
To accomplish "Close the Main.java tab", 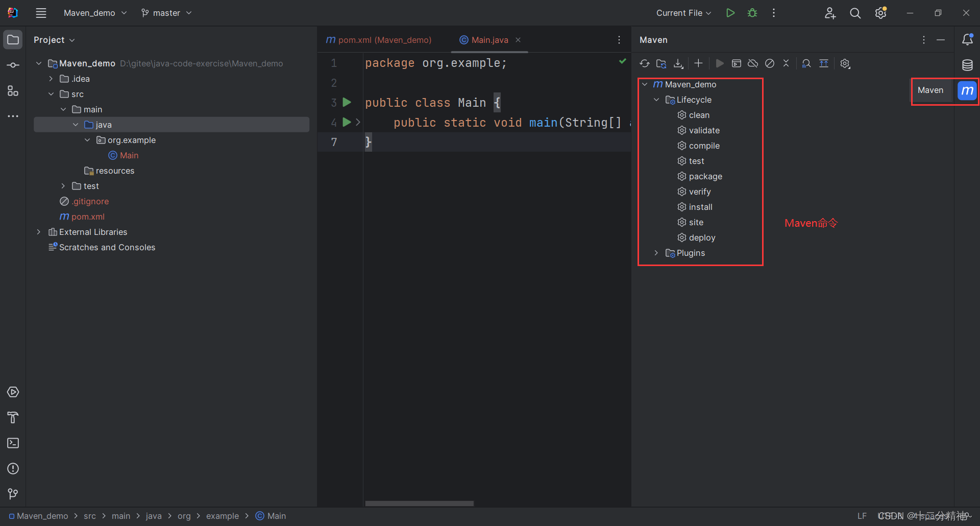I will [x=518, y=40].
